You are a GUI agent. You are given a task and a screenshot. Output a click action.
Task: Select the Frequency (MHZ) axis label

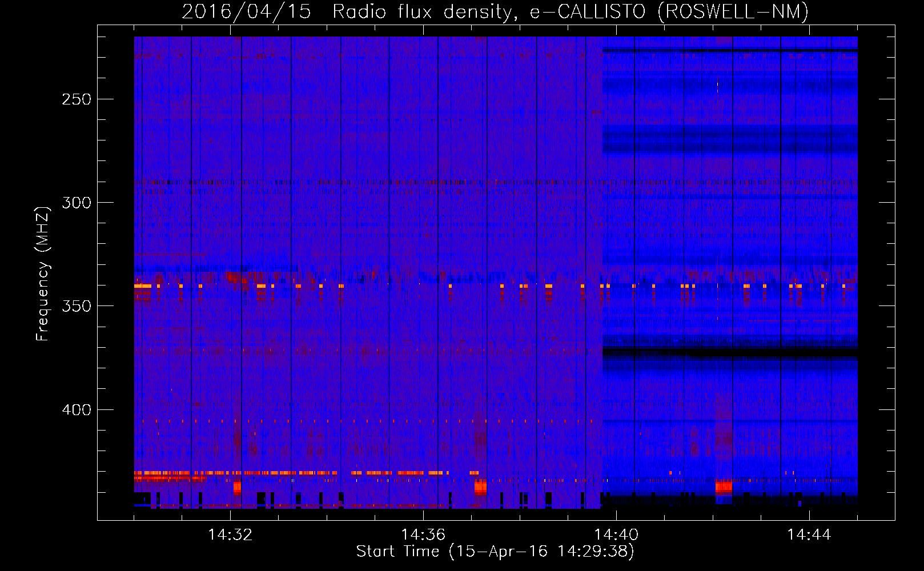pos(43,274)
